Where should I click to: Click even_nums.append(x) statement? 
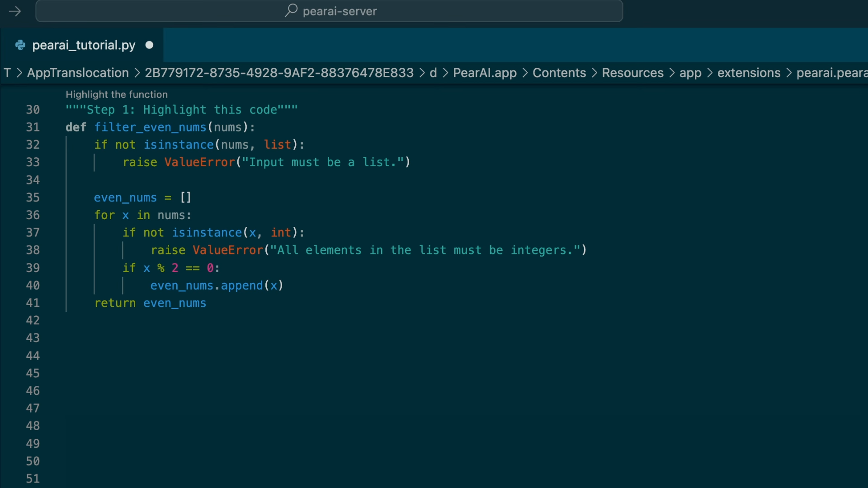(217, 286)
